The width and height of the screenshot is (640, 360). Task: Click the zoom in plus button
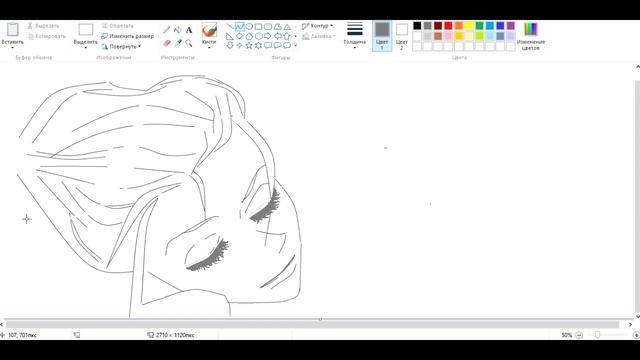click(636, 335)
